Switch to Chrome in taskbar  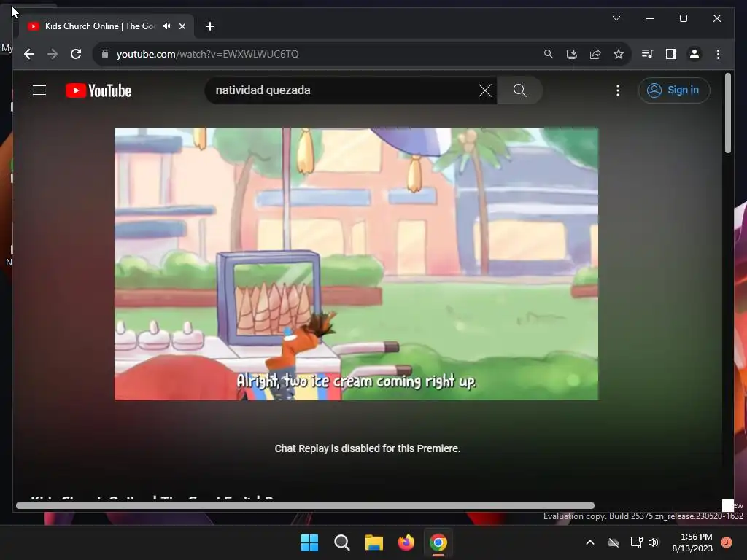(438, 542)
